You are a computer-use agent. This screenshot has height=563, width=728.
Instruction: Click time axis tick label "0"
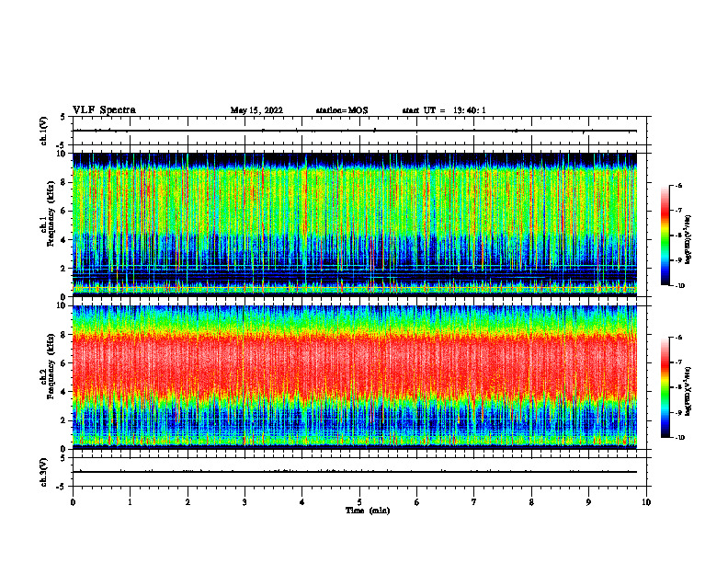(x=73, y=502)
